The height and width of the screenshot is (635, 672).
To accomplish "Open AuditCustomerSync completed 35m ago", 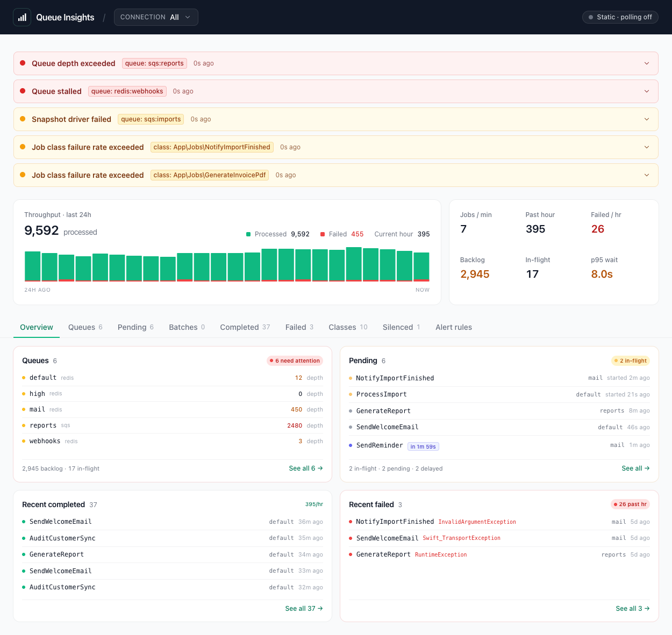I will pos(173,538).
